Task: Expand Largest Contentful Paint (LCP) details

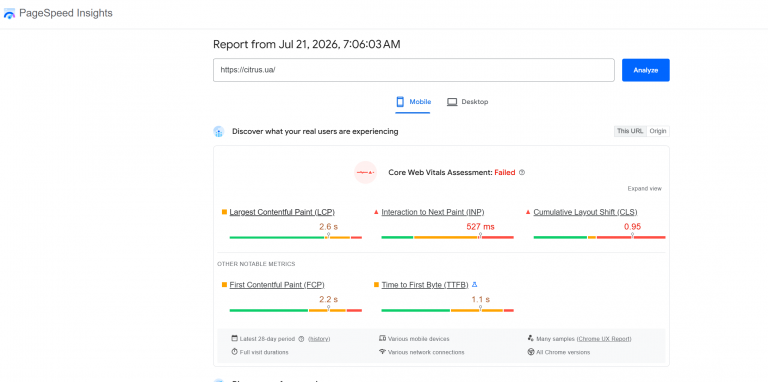Action: click(282, 212)
